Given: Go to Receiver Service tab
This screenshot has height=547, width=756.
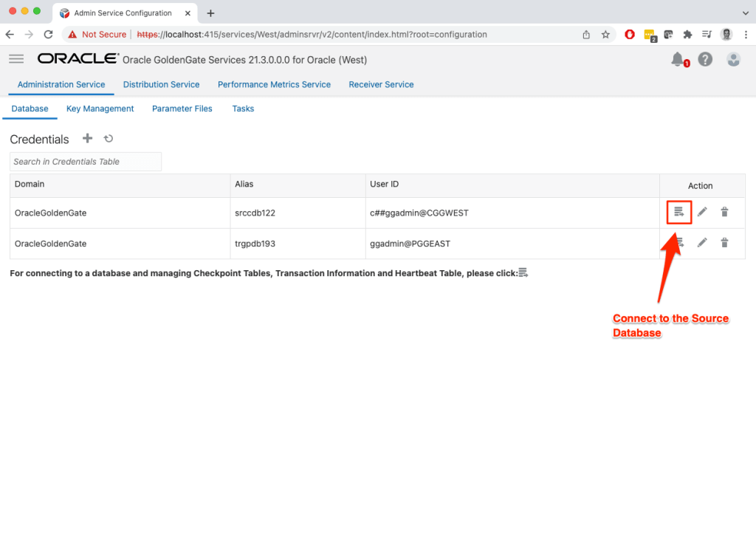Looking at the screenshot, I should pyautogui.click(x=381, y=85).
